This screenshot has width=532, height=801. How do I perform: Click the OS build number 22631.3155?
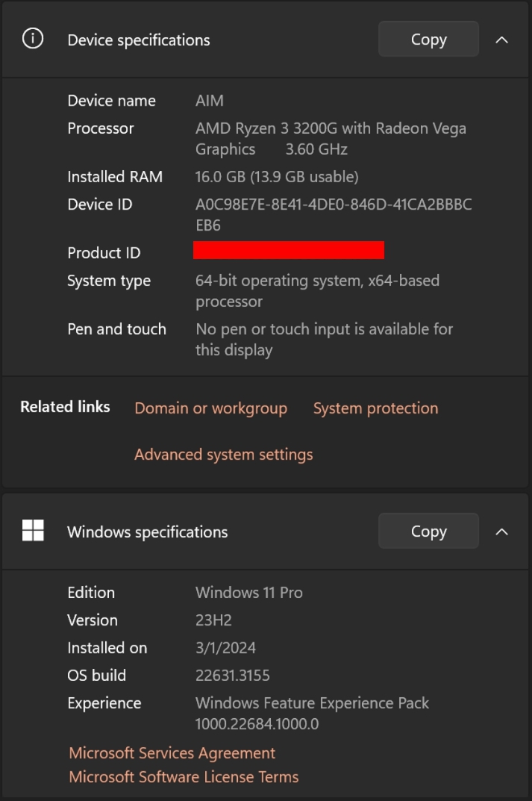tap(232, 676)
